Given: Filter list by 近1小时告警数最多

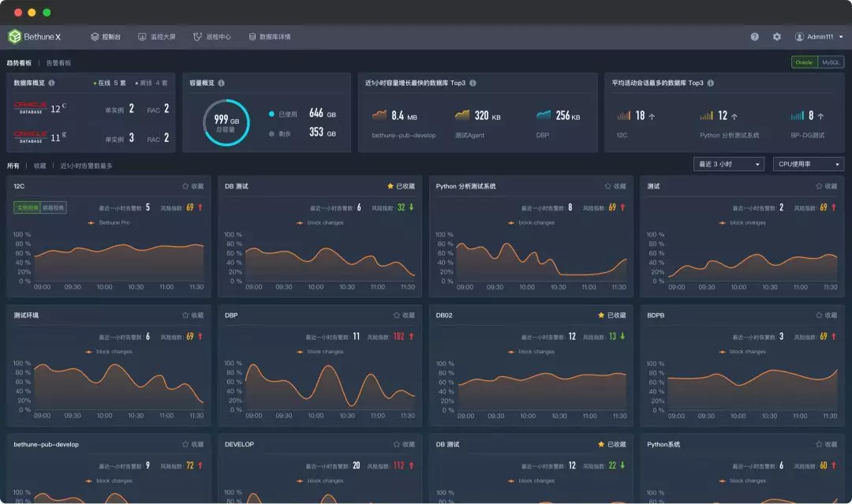Looking at the screenshot, I should 86,166.
